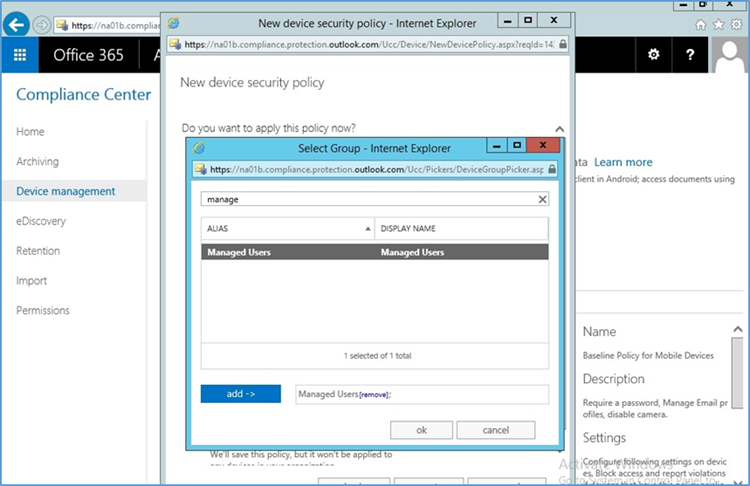Collapse the 'Do you want to apply this policy now?' section
Viewport: 750px width, 486px height.
click(559, 129)
